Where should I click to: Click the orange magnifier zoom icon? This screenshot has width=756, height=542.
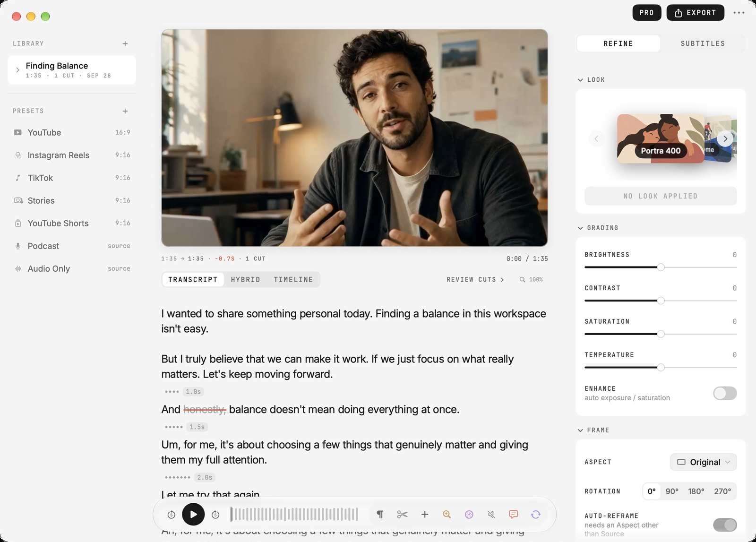[x=447, y=515]
